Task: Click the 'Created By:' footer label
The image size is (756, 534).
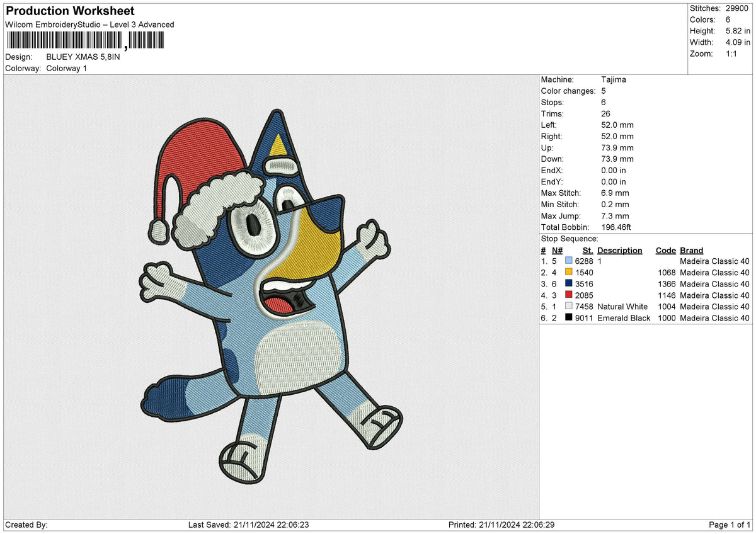Action: tap(26, 525)
